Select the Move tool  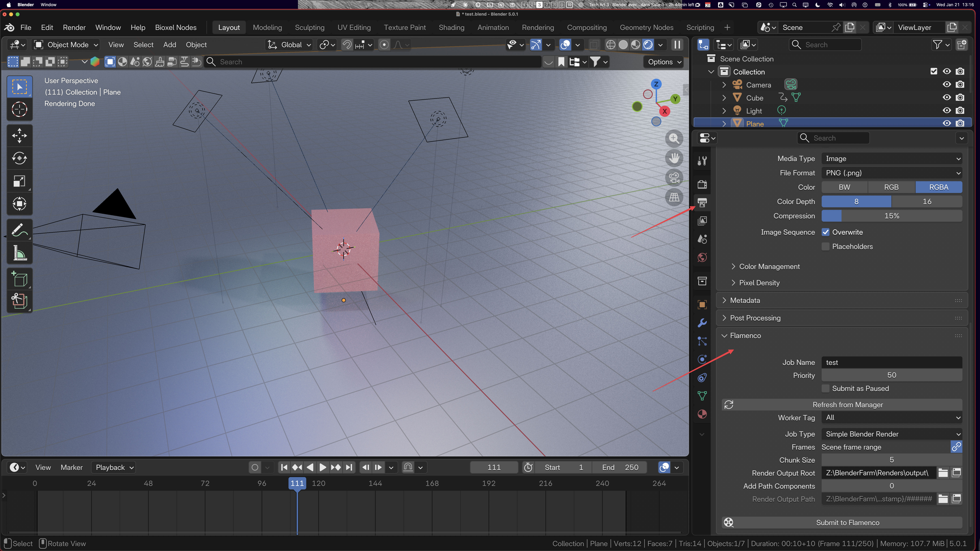[19, 136]
